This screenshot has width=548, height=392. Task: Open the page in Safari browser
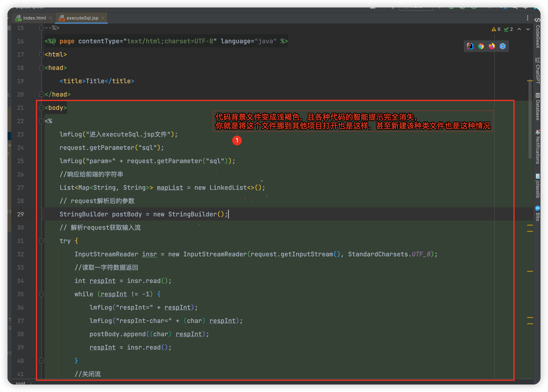[x=502, y=46]
